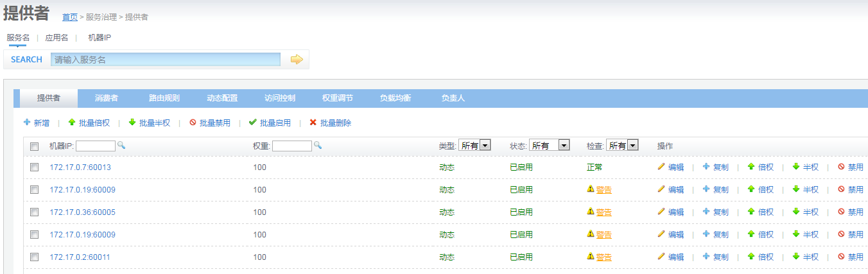Open the 警告 link for 172.17.0.36:60005
Viewport: 868px width, 274px height.
[x=603, y=212]
